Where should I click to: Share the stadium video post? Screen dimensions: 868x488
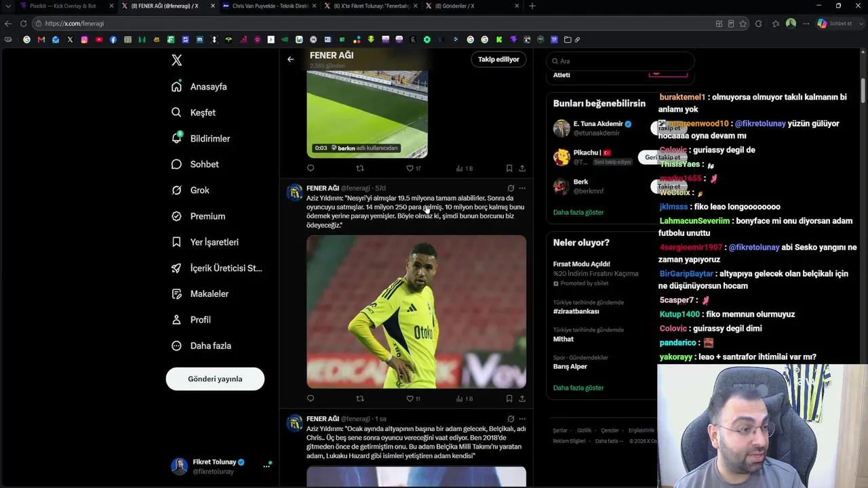click(522, 168)
